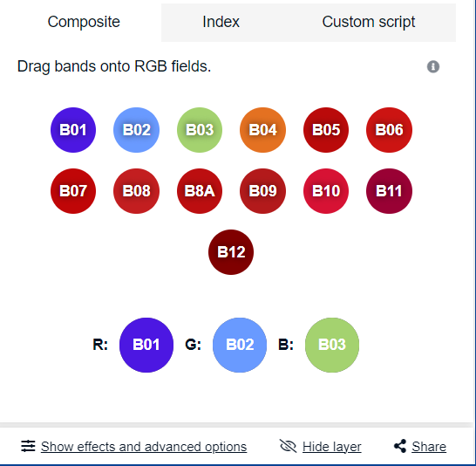This screenshot has height=466, width=476.
Task: Click the info icon beside drag instructions
Action: [433, 66]
